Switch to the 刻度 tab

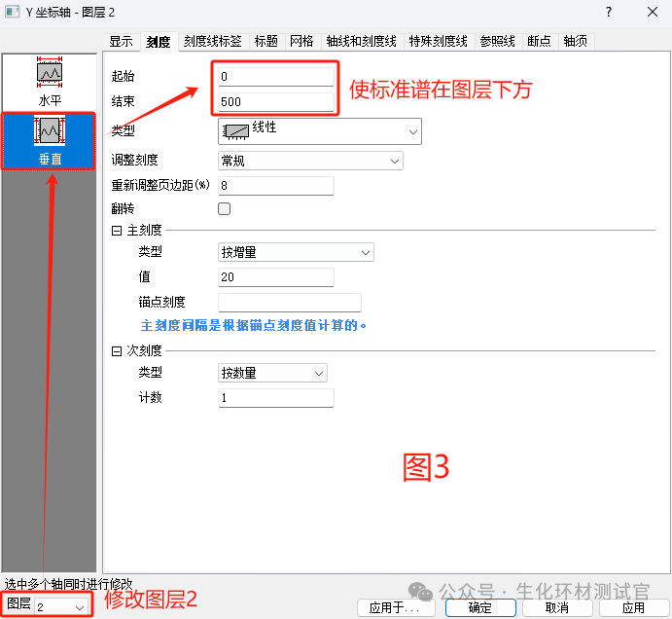coord(159,42)
